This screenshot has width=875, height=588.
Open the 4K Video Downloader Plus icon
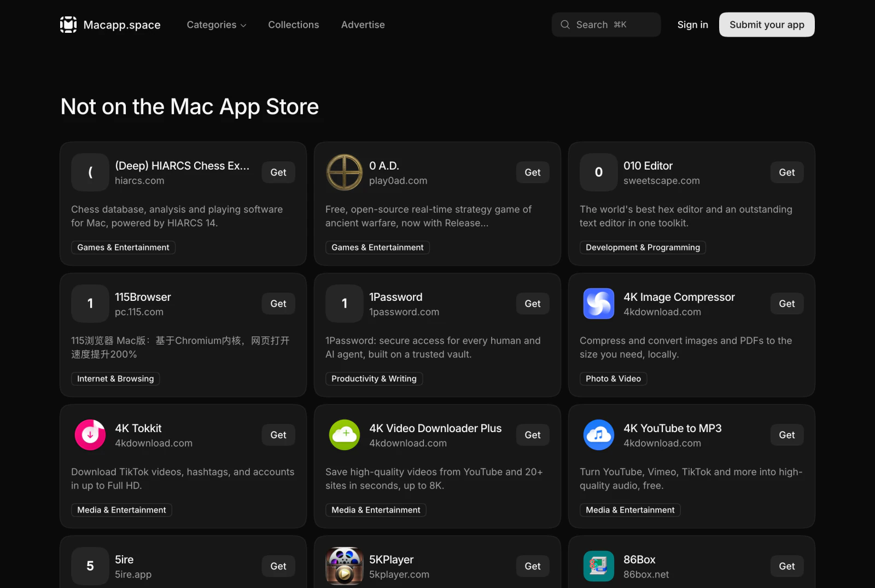[345, 435]
